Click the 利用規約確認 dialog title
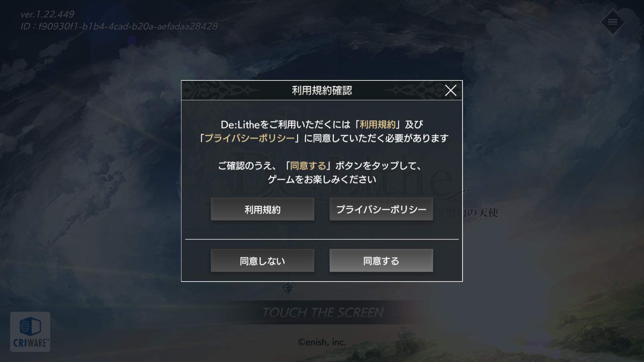The image size is (644, 362). (322, 90)
